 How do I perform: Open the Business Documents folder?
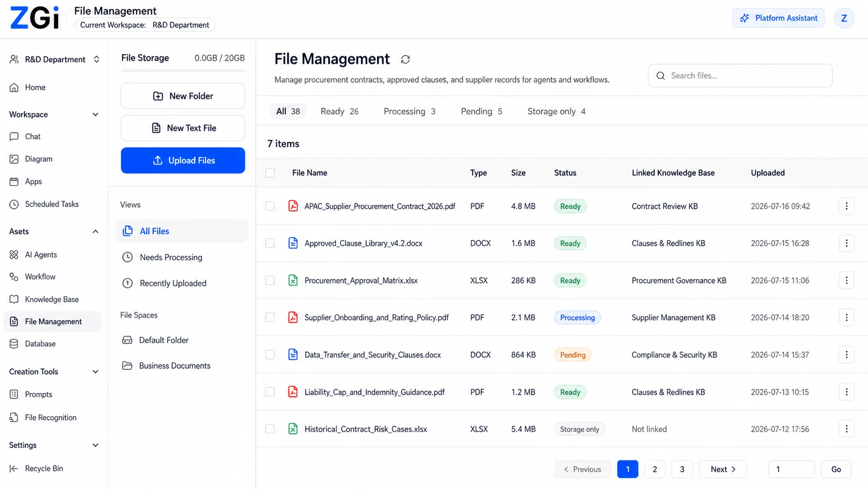(x=174, y=365)
